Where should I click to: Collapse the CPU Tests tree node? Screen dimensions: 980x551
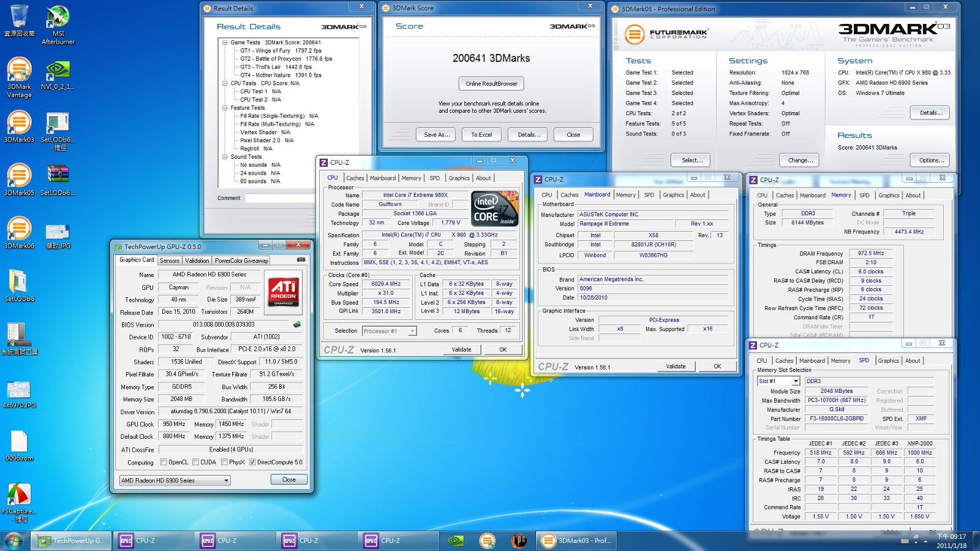(x=225, y=83)
